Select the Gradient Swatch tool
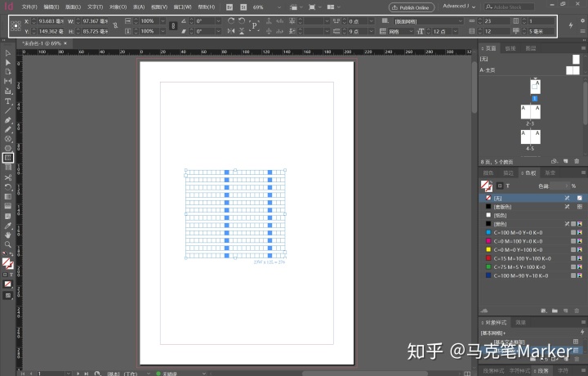Screen dimensions: 588x376 [8, 197]
